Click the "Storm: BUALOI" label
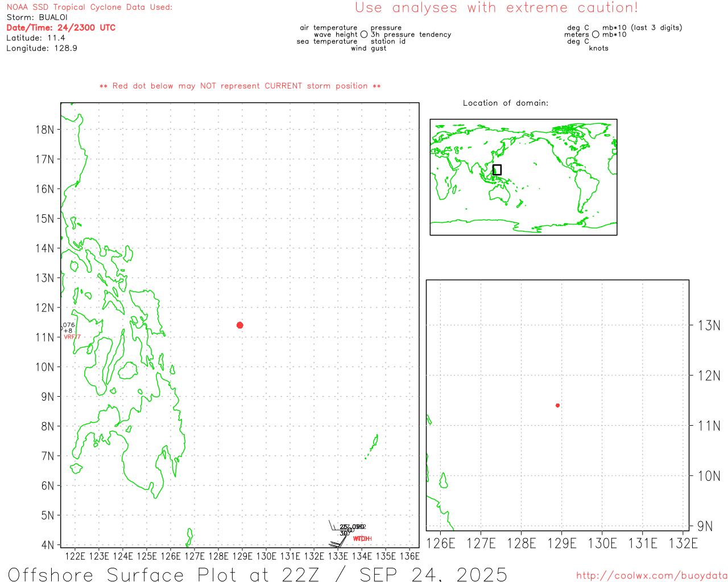Screen dimensions: 728x582 tap(37, 17)
